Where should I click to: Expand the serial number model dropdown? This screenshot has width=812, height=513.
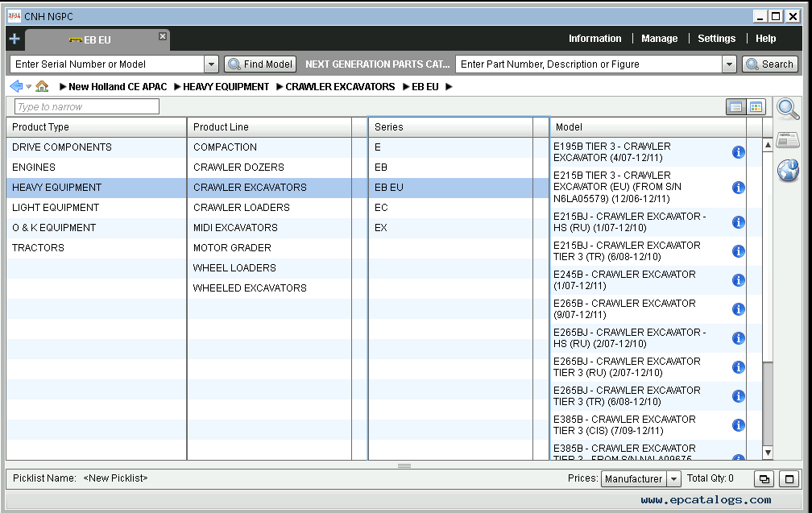211,64
